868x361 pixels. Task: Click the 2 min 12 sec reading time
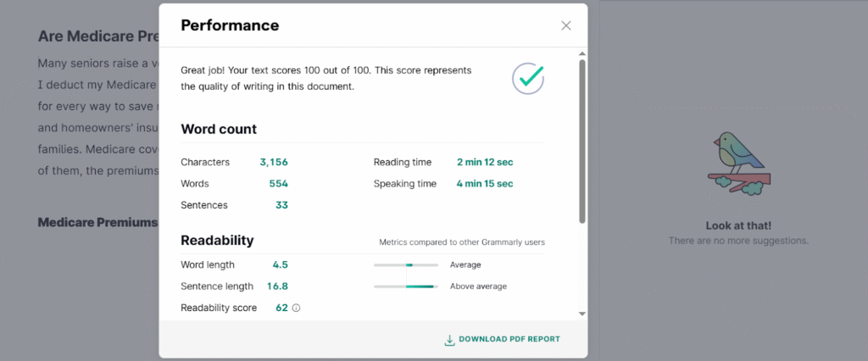pos(485,162)
